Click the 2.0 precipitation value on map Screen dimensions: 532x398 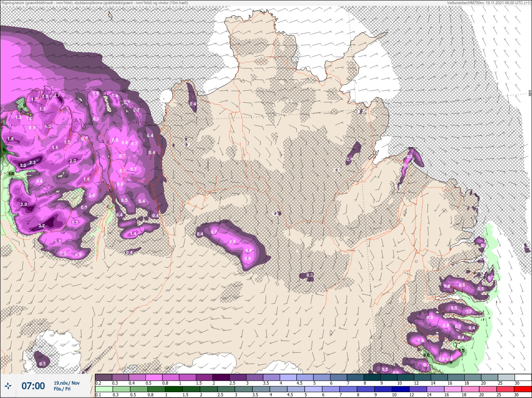point(73,161)
